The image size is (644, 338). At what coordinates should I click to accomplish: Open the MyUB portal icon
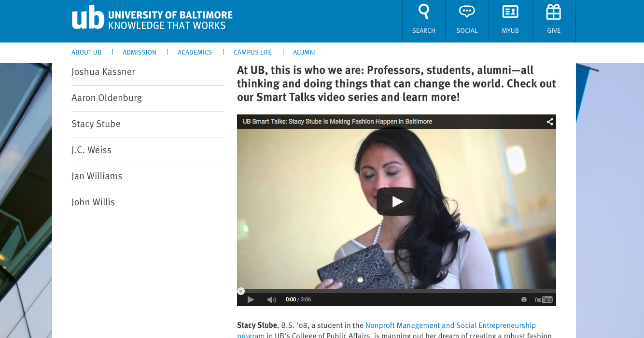pos(510,12)
